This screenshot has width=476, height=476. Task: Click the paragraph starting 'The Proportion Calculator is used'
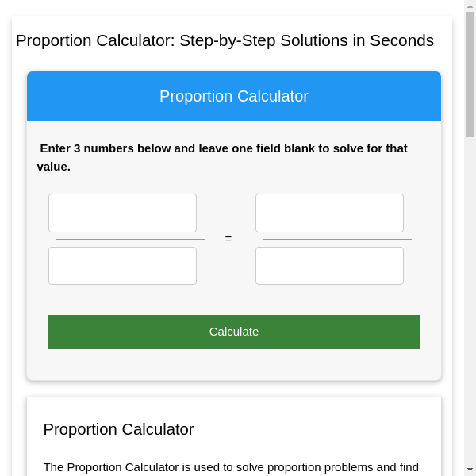coord(231,466)
